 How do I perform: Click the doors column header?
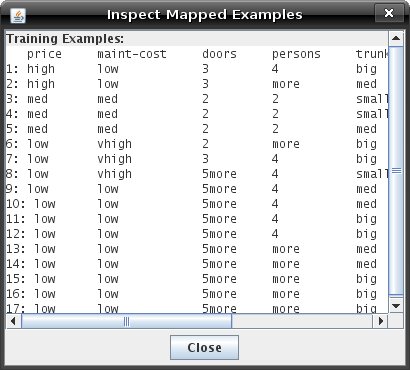click(219, 54)
